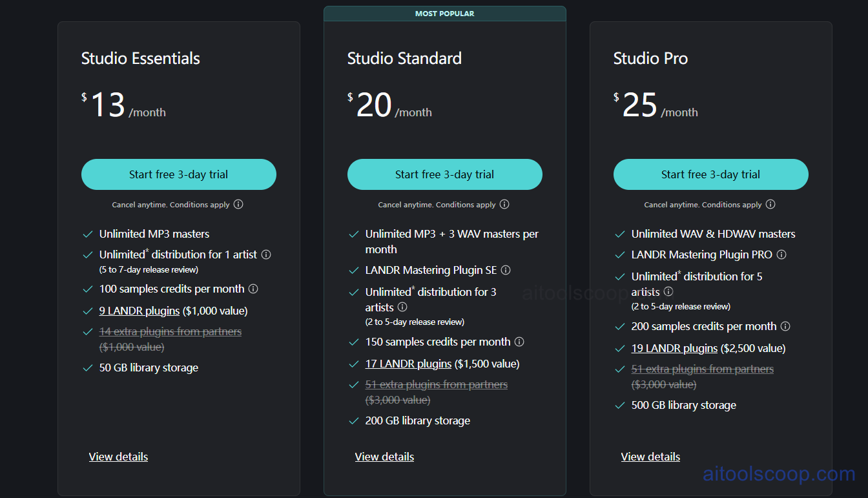Click the $25 /month price
The image size is (868, 498).
[656, 105]
